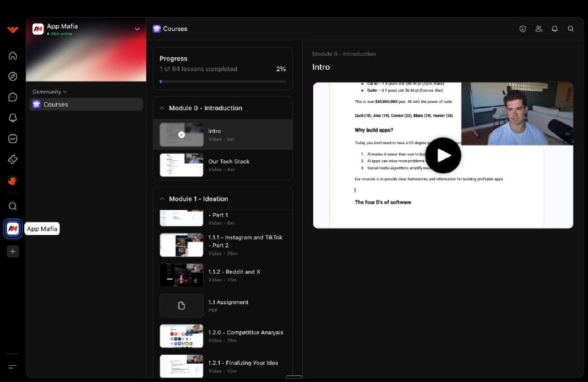
Task: Open the 1.2.0 Competitive Analysis lesson
Action: pos(223,336)
